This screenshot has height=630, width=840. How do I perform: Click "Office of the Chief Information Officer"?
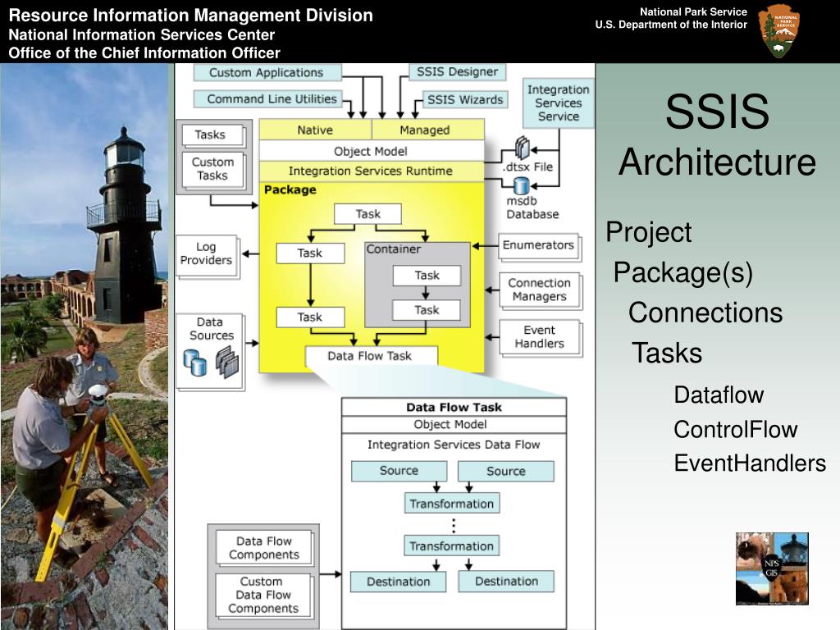pyautogui.click(x=144, y=53)
